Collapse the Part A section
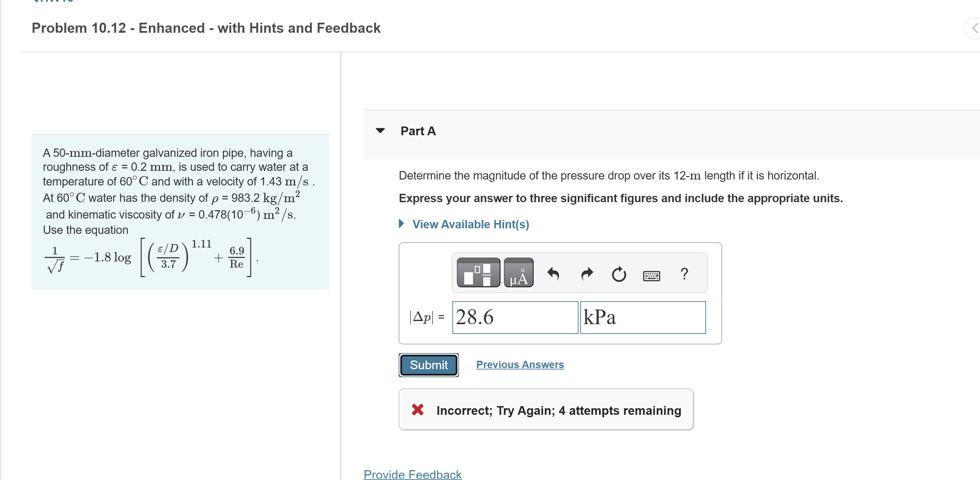 coord(380,131)
